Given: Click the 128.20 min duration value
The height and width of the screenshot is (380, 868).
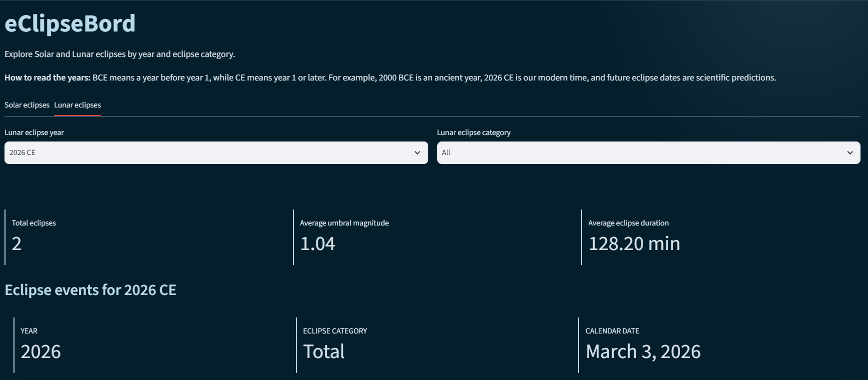Looking at the screenshot, I should (x=634, y=243).
